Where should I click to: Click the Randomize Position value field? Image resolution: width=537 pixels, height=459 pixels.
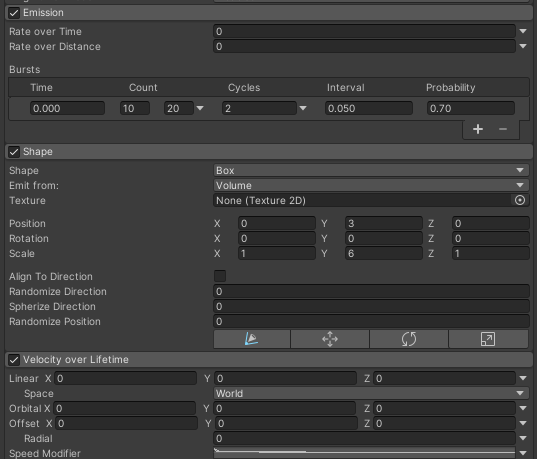coord(371,321)
